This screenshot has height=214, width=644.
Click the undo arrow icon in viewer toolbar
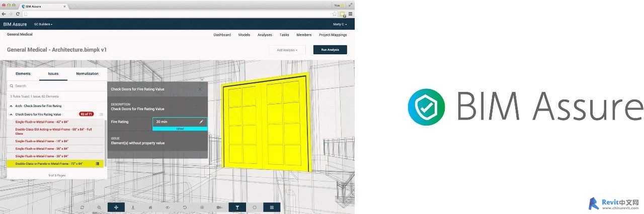pos(185,207)
